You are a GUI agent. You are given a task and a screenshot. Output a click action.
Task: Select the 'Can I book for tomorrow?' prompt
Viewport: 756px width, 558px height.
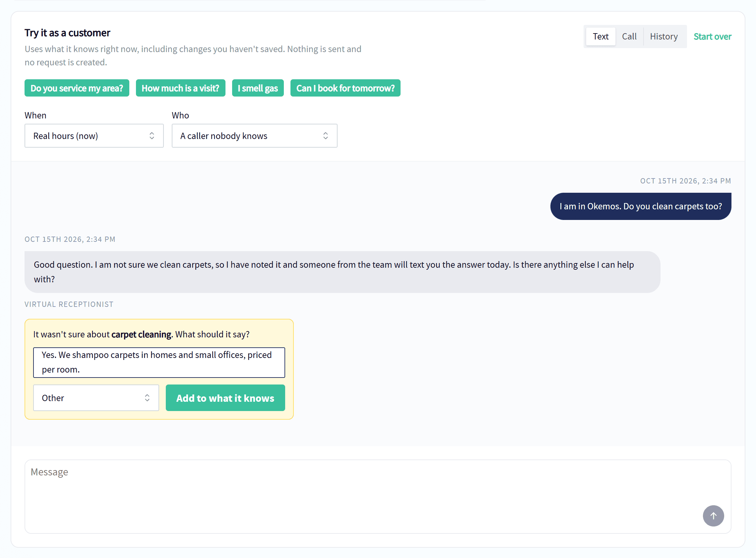tap(345, 88)
